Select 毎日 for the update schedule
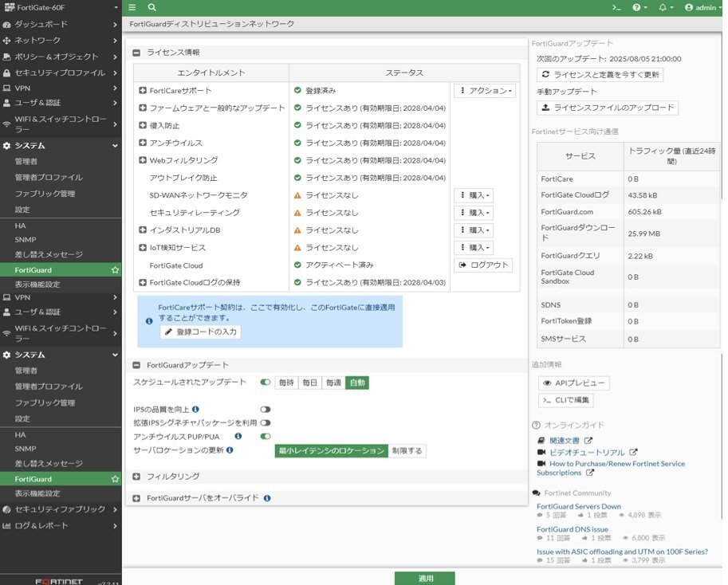 coord(309,383)
